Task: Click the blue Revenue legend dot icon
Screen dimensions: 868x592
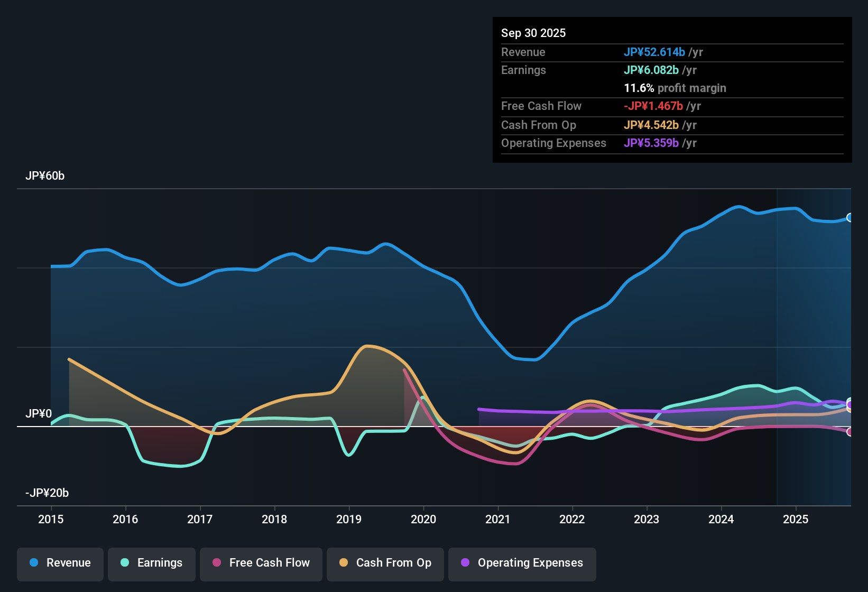Action: 33,563
